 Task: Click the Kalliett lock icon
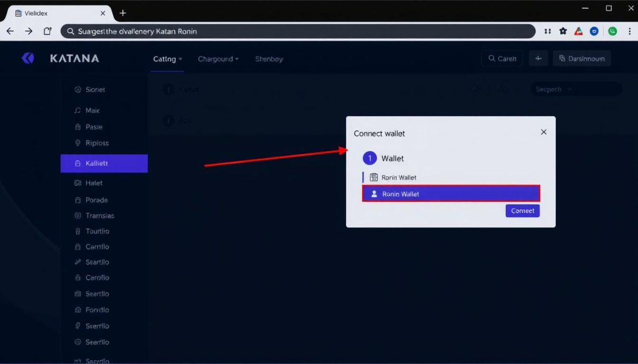[x=78, y=163]
